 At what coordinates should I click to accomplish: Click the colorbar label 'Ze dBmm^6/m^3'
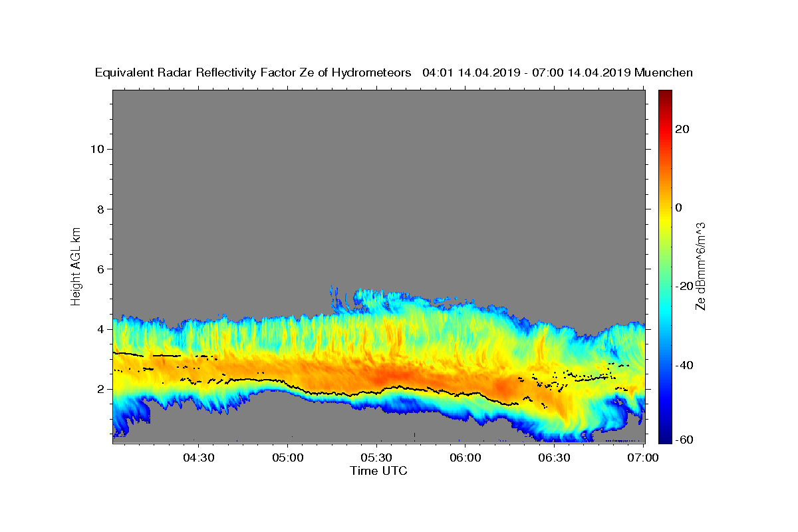700,267
